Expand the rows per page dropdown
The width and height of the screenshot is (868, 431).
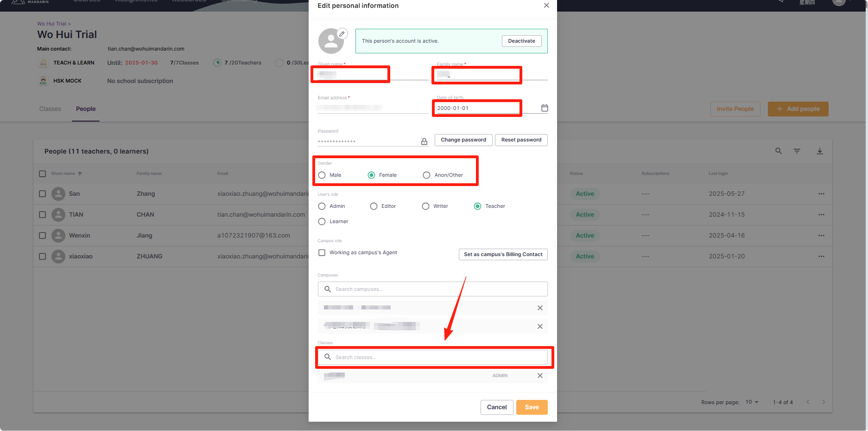[752, 402]
